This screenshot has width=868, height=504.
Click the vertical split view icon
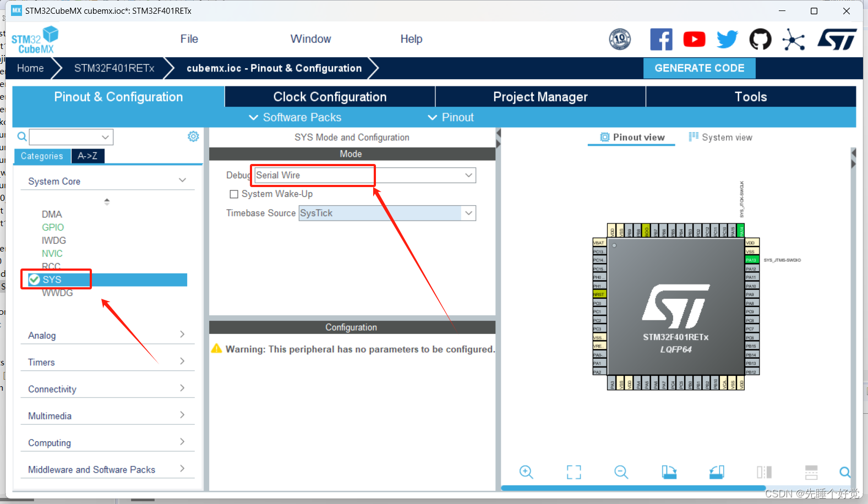click(764, 472)
